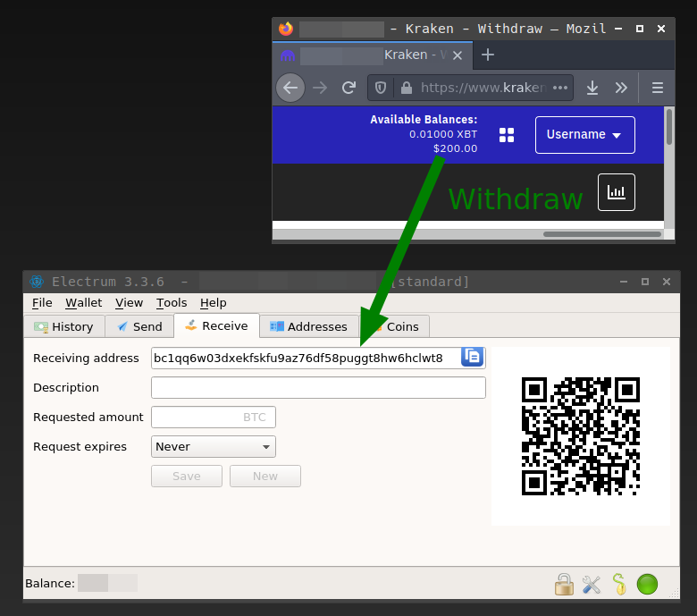Click the Firefox URL address bar
The image size is (697, 616).
pyautogui.click(x=470, y=88)
